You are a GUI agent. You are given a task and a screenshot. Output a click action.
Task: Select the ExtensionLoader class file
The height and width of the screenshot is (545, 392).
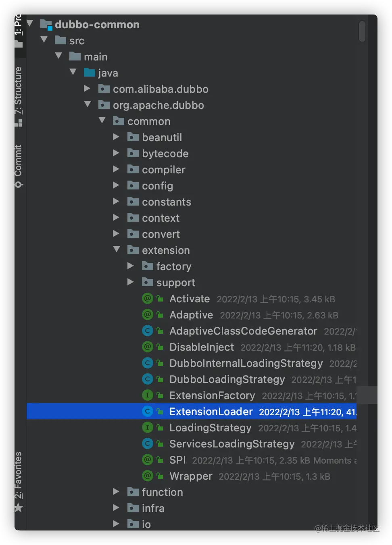[x=211, y=412]
